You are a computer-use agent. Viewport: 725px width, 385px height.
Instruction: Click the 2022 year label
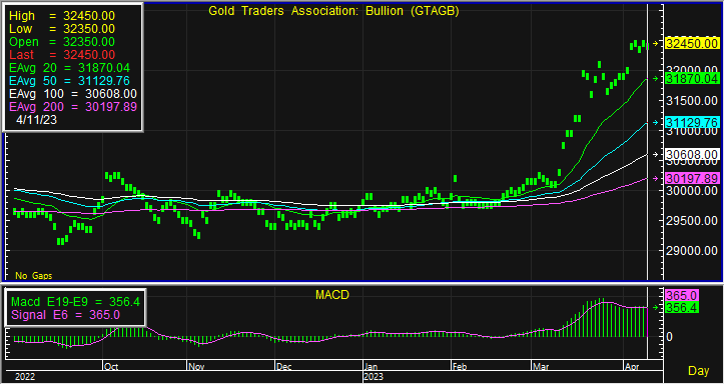click(x=25, y=377)
